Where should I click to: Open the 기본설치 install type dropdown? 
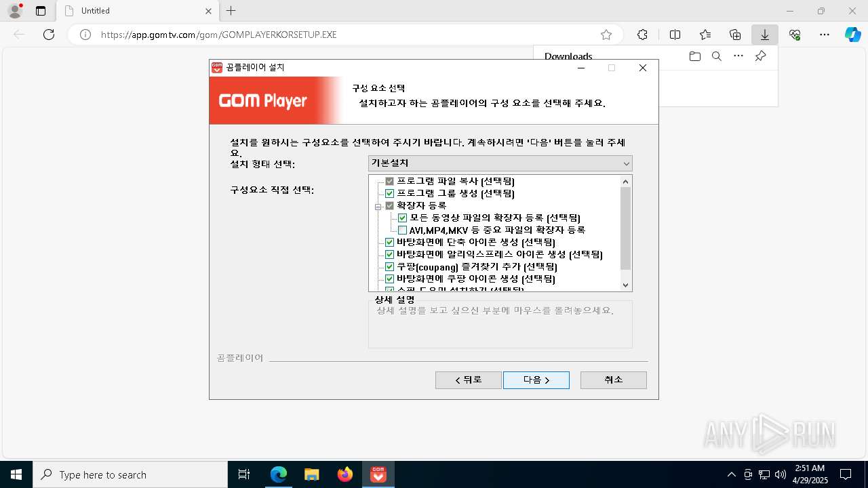point(500,163)
